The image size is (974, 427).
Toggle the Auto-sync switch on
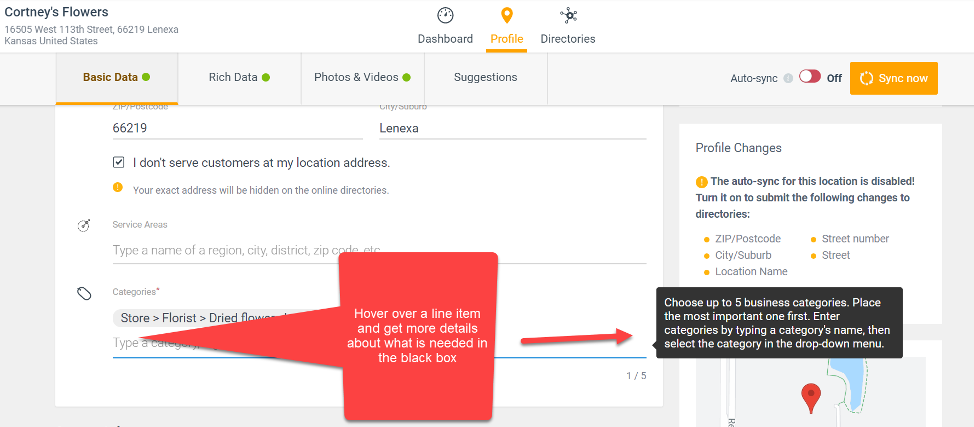[x=809, y=77]
